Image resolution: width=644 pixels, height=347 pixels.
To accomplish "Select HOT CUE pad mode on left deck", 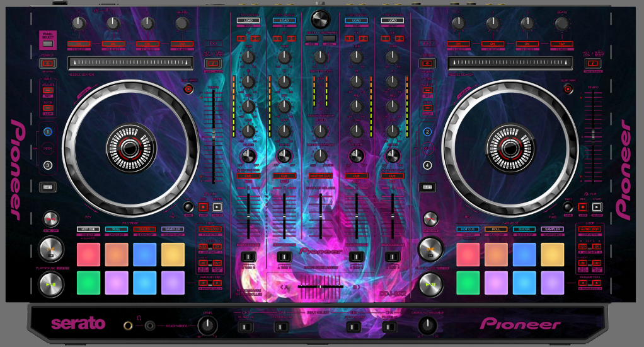I will click(88, 229).
